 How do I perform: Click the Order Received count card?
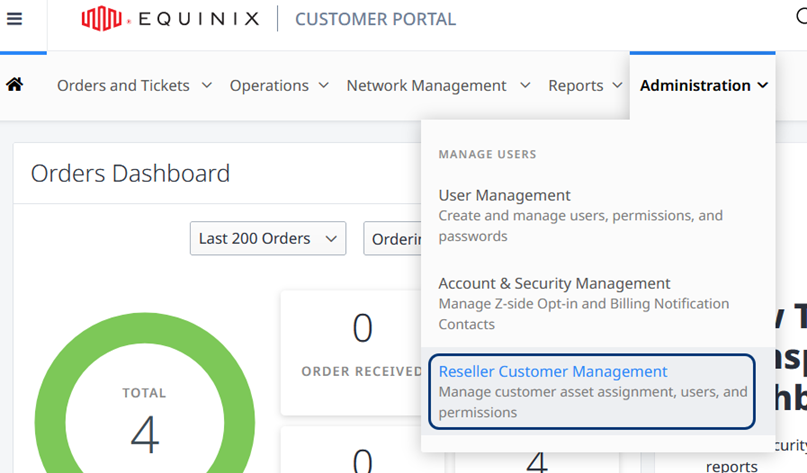pos(352,353)
